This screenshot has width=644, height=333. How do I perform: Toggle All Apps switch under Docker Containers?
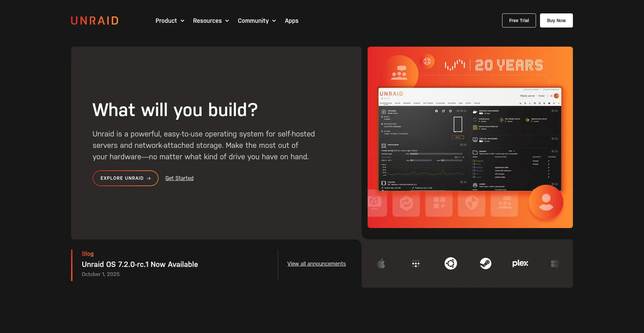coord(481,113)
